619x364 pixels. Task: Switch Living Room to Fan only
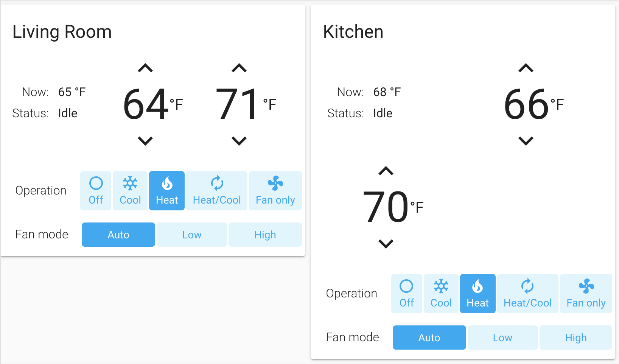[x=275, y=191]
